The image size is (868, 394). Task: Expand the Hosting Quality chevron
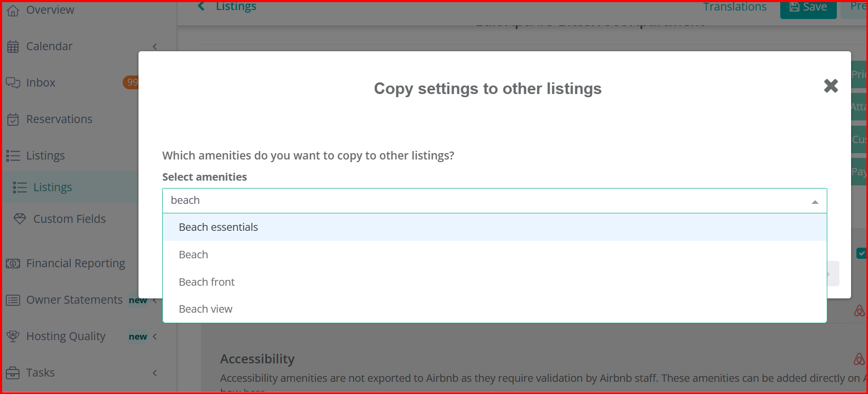click(155, 336)
